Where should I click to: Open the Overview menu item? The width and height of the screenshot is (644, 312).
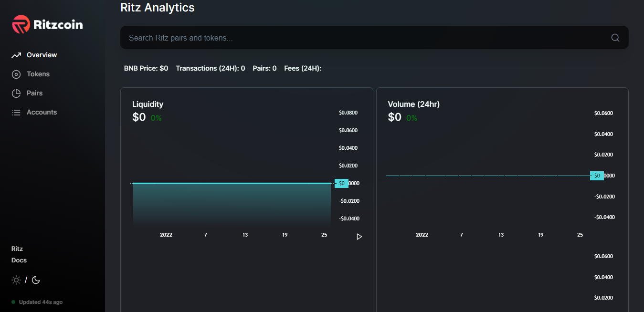(x=42, y=55)
